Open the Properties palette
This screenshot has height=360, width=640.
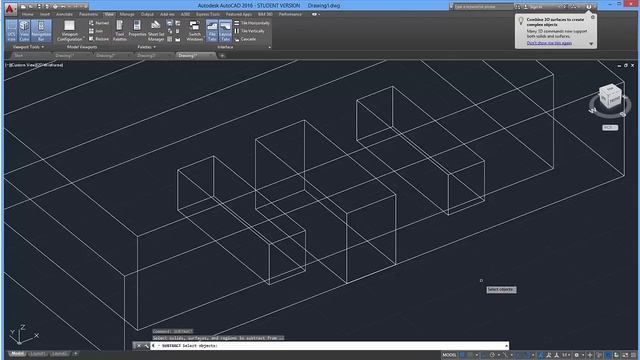pyautogui.click(x=137, y=29)
